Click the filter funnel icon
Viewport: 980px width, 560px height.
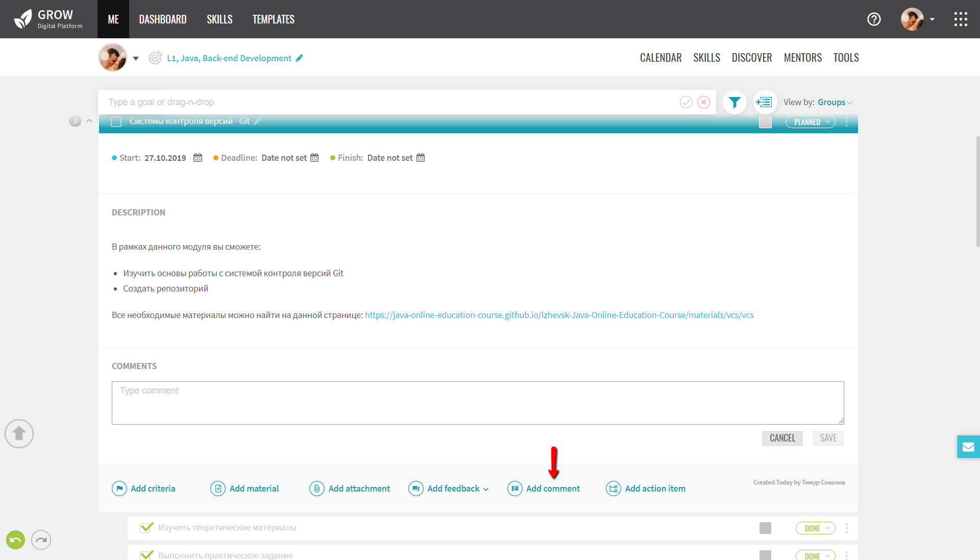[x=734, y=103]
